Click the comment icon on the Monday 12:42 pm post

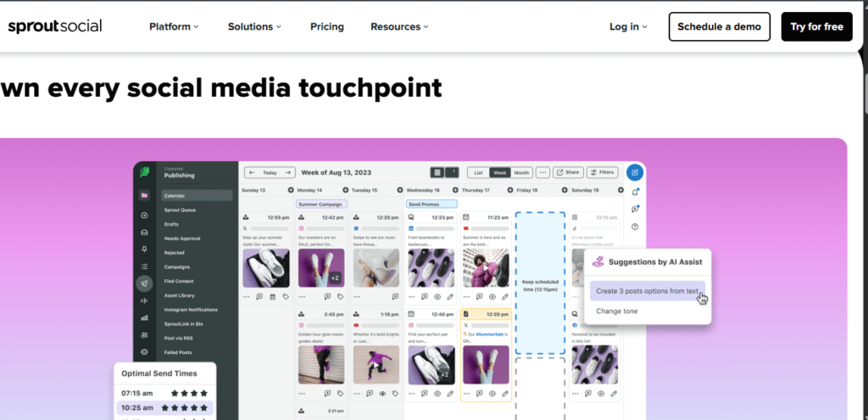327,297
